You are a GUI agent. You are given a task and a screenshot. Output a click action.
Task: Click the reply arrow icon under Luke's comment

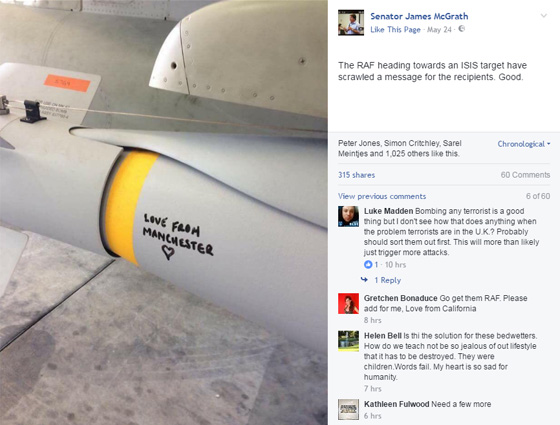364,280
